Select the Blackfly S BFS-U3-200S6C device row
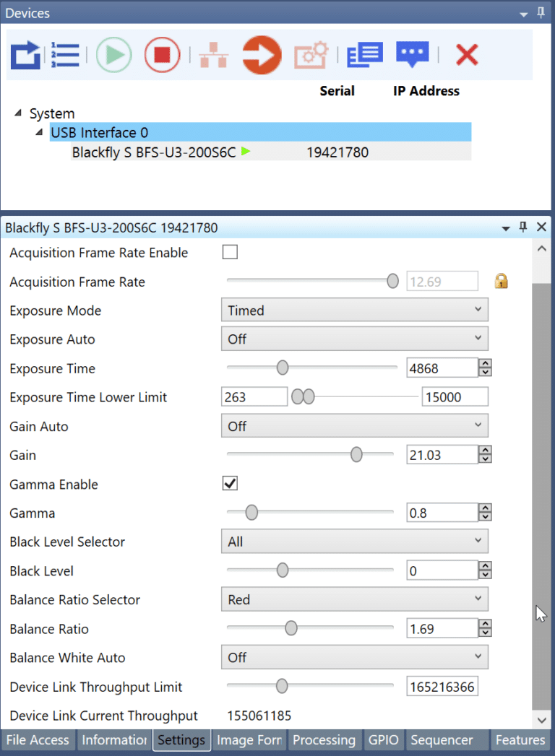555x756 pixels. (271, 152)
